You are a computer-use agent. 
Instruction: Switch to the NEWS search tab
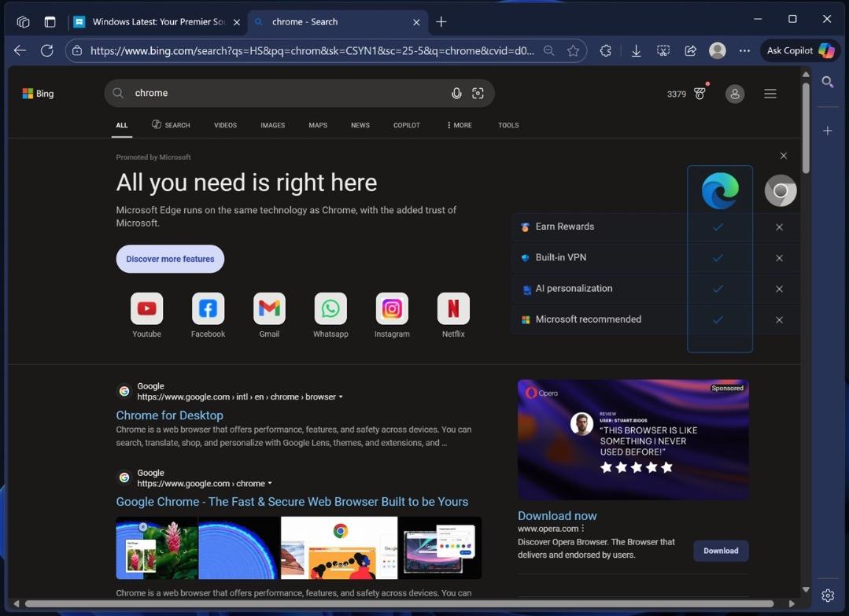click(360, 125)
